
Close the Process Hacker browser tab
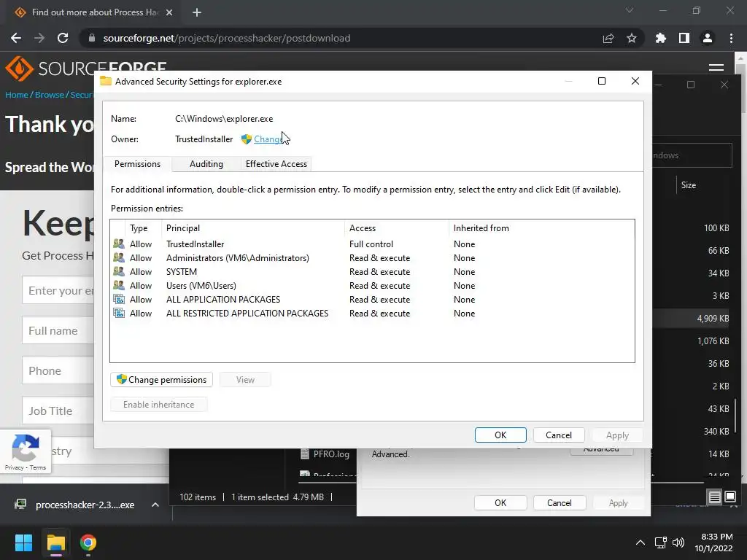pos(169,12)
